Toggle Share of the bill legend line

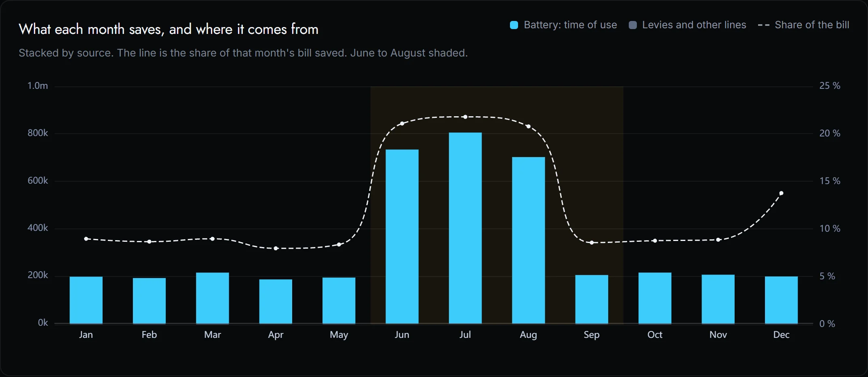click(x=803, y=25)
